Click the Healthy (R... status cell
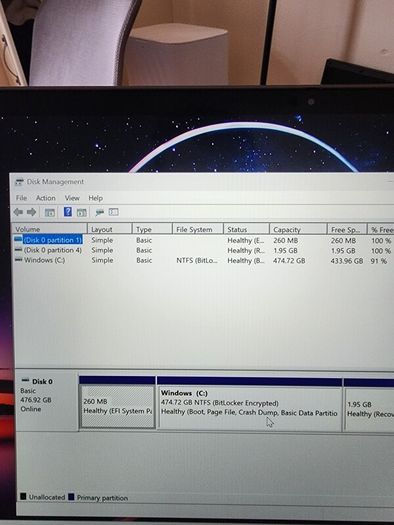Screen dimensions: 394x525 pyautogui.click(x=246, y=250)
